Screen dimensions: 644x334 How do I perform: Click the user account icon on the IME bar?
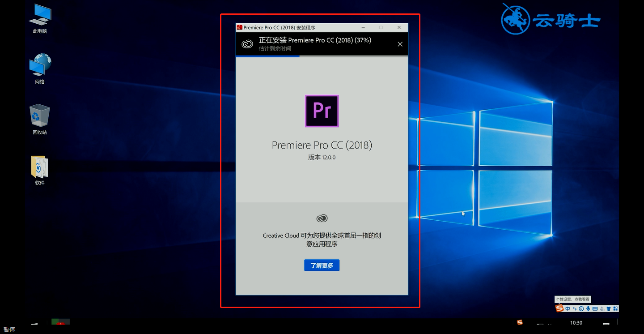point(602,308)
